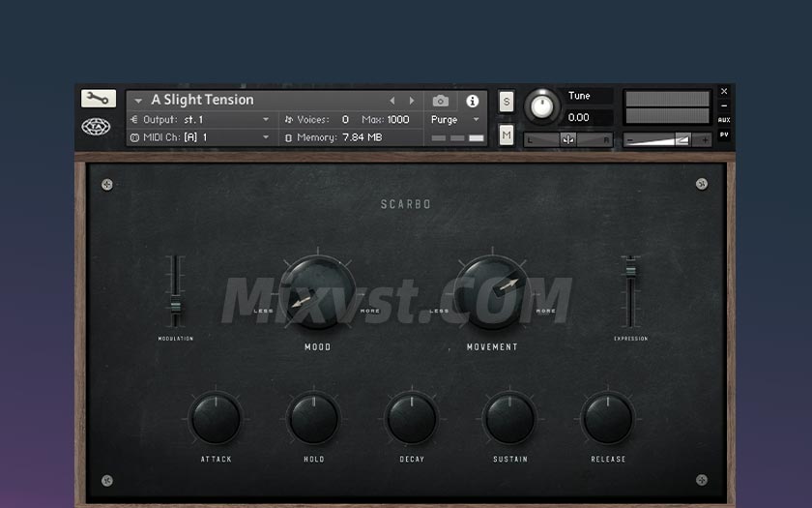Toggle the AUX sends button
This screenshot has height=508, width=812.
point(724,120)
